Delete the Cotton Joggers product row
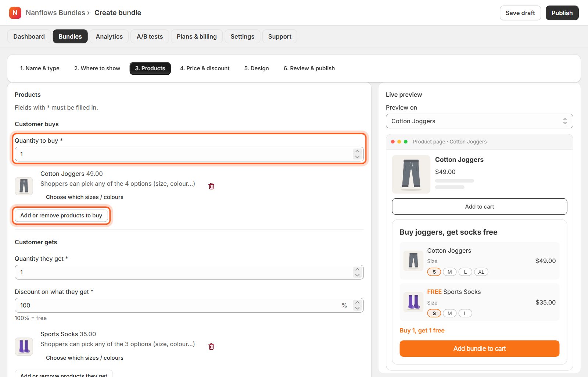This screenshot has height=377, width=588. click(211, 186)
